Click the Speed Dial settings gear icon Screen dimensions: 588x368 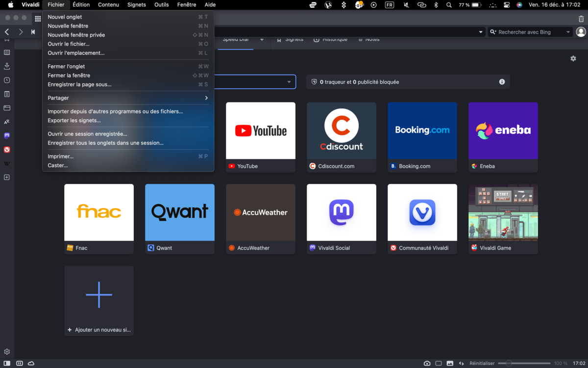point(573,58)
